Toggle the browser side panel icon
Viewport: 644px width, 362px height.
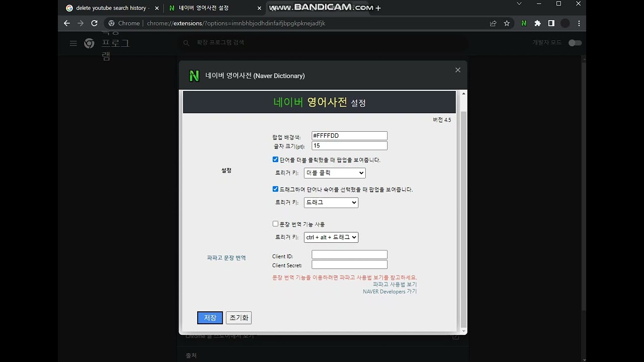[551, 23]
